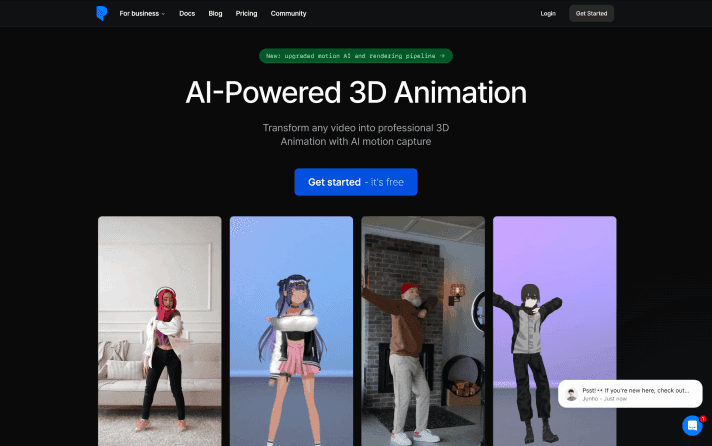Open the chat message preview from Junho
712x446 pixels.
pyautogui.click(x=630, y=394)
